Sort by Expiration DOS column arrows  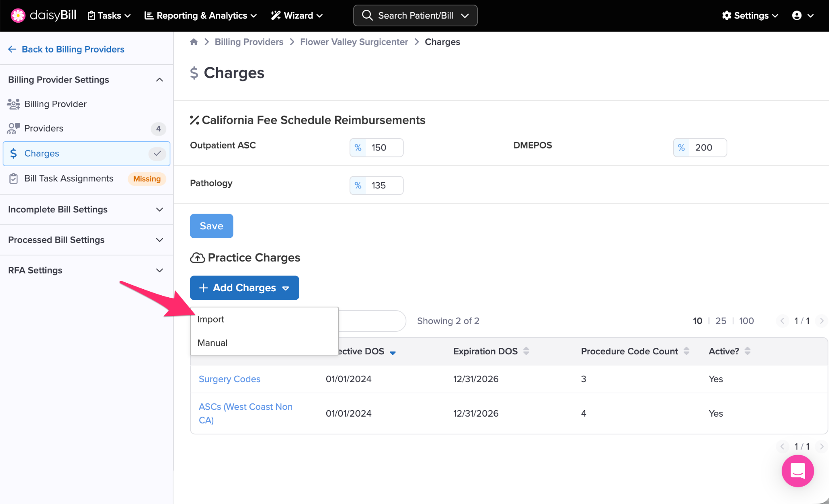pyautogui.click(x=526, y=351)
